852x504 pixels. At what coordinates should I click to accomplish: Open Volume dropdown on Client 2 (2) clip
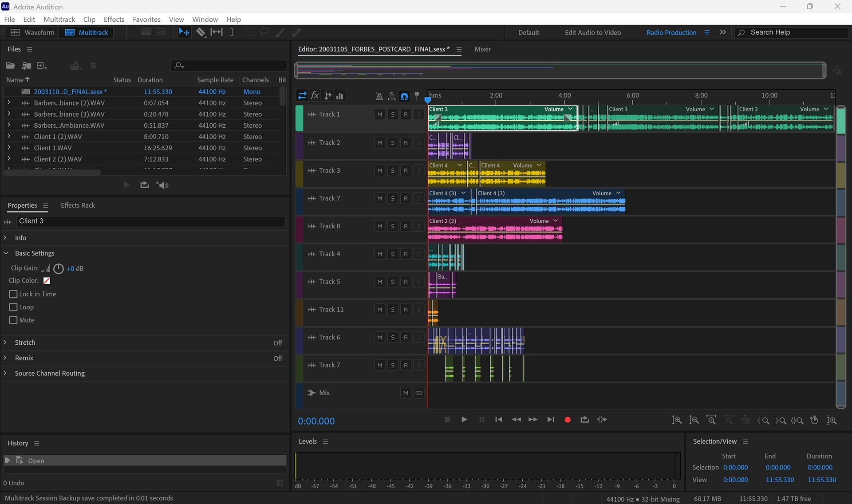click(x=555, y=221)
